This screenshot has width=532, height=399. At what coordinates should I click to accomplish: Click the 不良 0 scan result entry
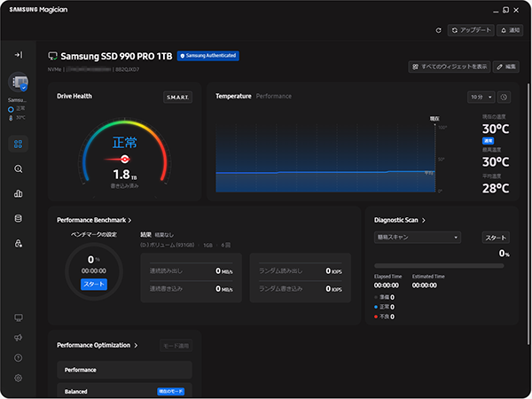pos(385,317)
